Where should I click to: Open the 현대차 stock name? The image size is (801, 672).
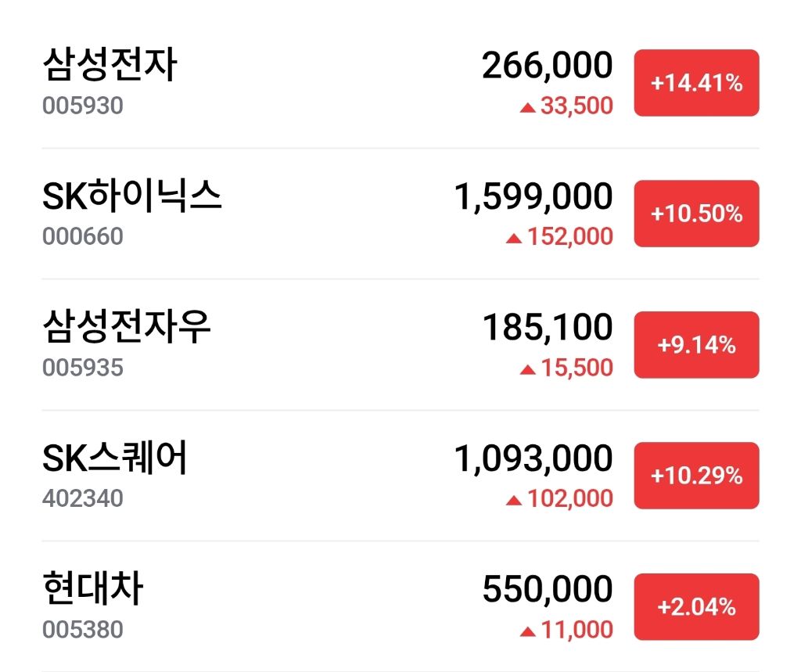click(92, 588)
